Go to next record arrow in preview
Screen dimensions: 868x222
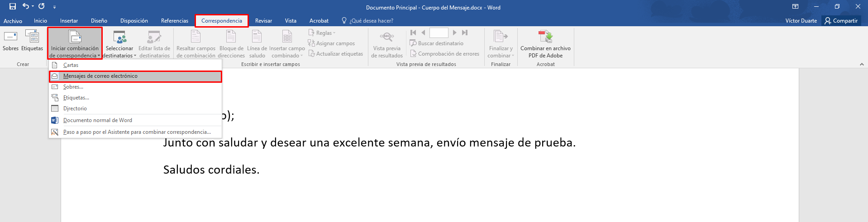pos(455,33)
